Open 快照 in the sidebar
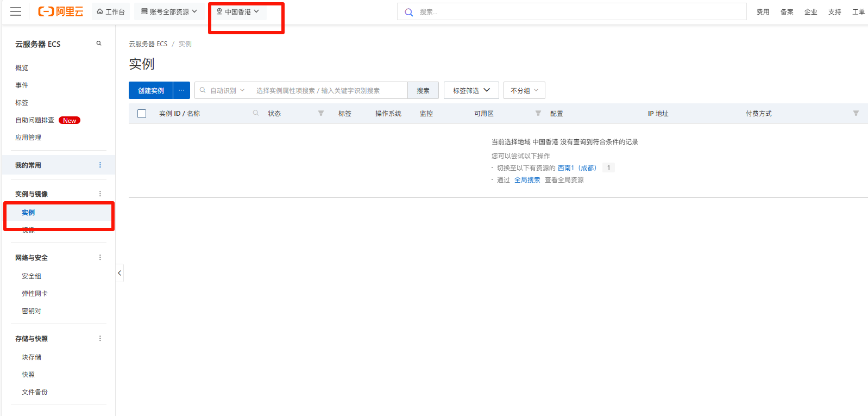 click(x=28, y=375)
